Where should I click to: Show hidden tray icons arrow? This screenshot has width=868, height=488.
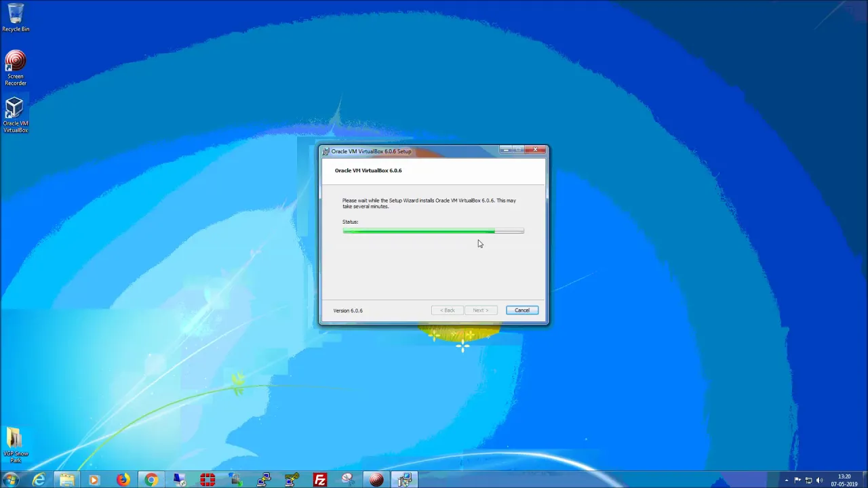pyautogui.click(x=787, y=481)
